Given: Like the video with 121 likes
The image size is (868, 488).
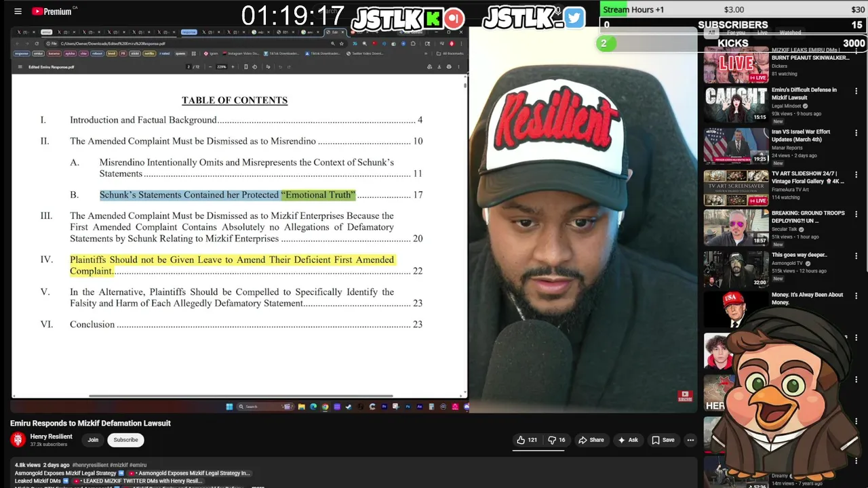Looking at the screenshot, I should click(528, 440).
